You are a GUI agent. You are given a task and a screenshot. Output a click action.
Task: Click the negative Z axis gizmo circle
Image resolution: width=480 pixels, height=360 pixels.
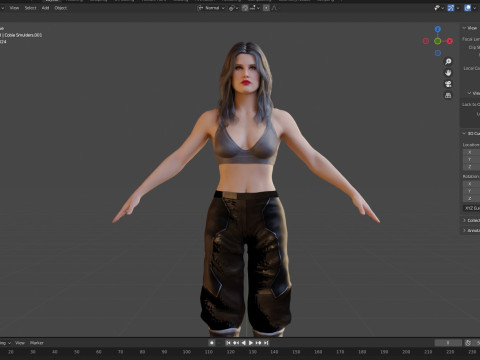click(x=438, y=53)
